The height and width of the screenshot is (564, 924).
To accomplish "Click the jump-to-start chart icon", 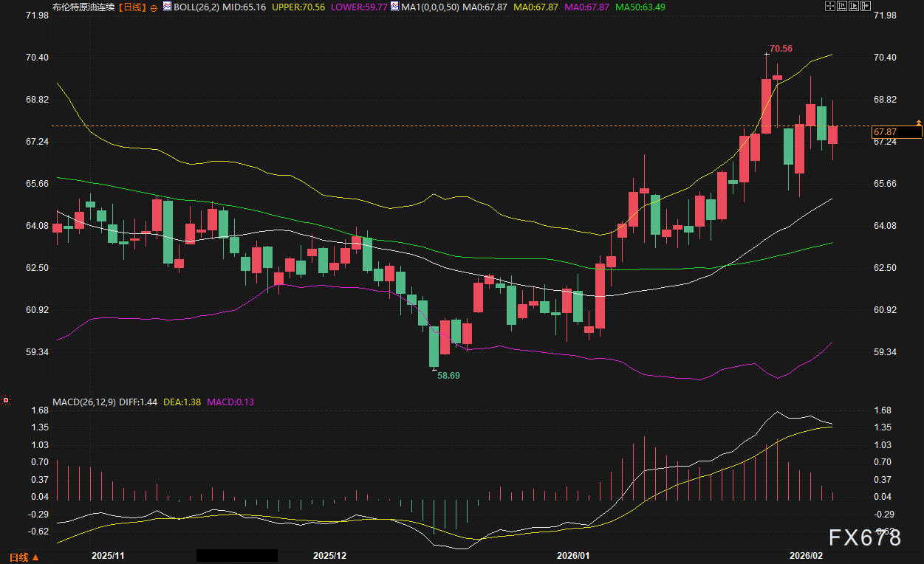I will 842,6.
